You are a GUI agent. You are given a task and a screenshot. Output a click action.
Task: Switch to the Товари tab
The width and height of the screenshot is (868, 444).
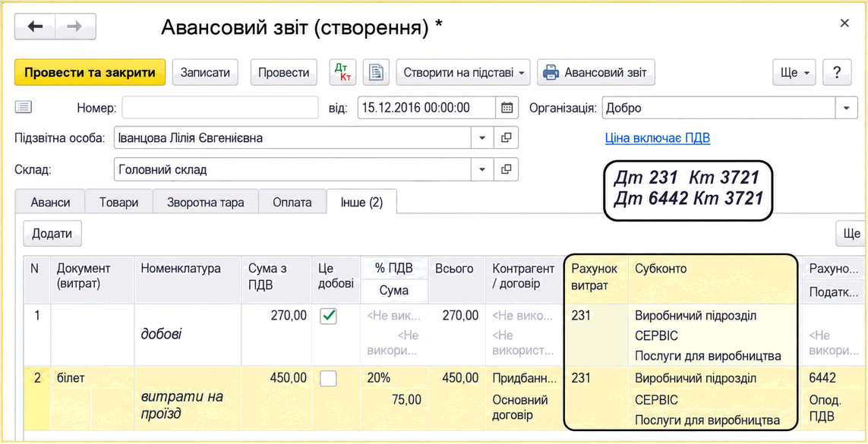tap(118, 203)
